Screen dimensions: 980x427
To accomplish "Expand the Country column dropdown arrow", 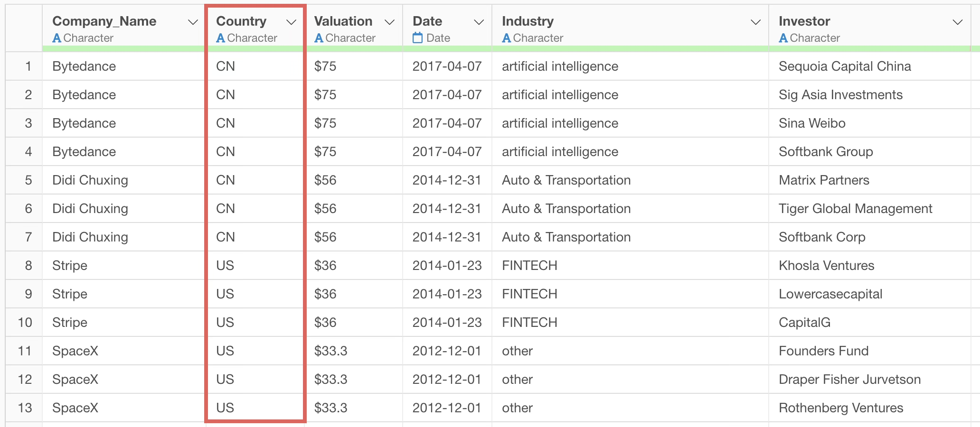I will pyautogui.click(x=291, y=22).
